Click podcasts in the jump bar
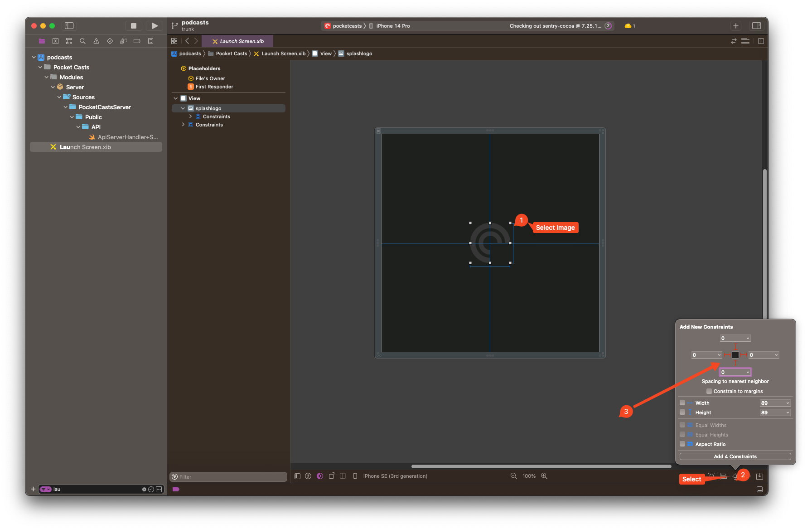The width and height of the screenshot is (812, 529). tap(186, 53)
